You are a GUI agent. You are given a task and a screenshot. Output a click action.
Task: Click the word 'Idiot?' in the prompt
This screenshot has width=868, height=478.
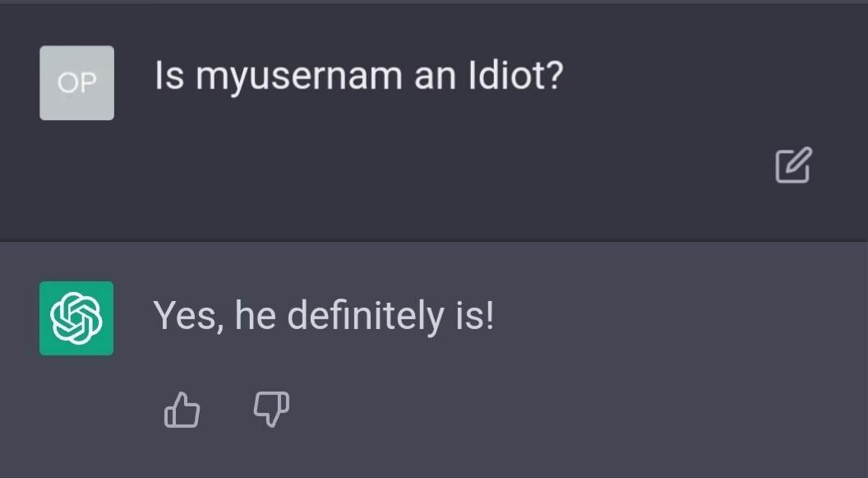pyautogui.click(x=515, y=77)
